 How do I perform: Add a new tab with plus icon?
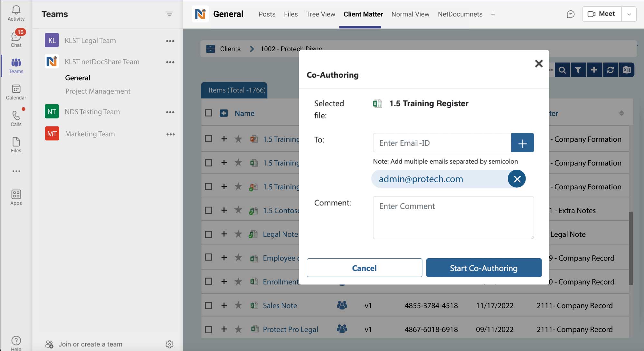tap(493, 14)
